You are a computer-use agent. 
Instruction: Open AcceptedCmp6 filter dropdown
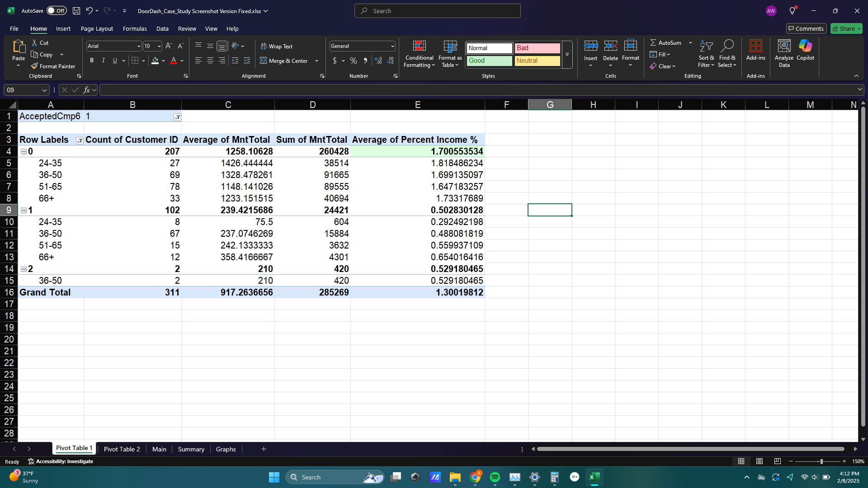[x=177, y=117]
